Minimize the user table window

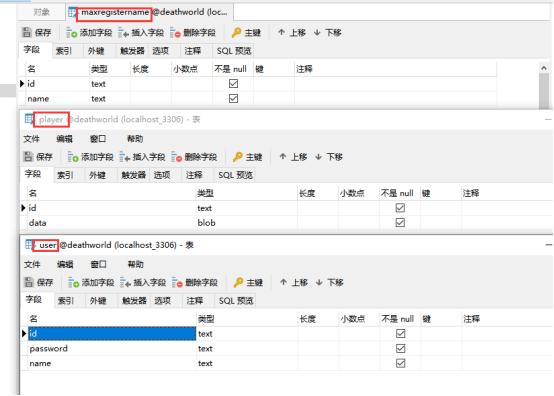(x=548, y=244)
